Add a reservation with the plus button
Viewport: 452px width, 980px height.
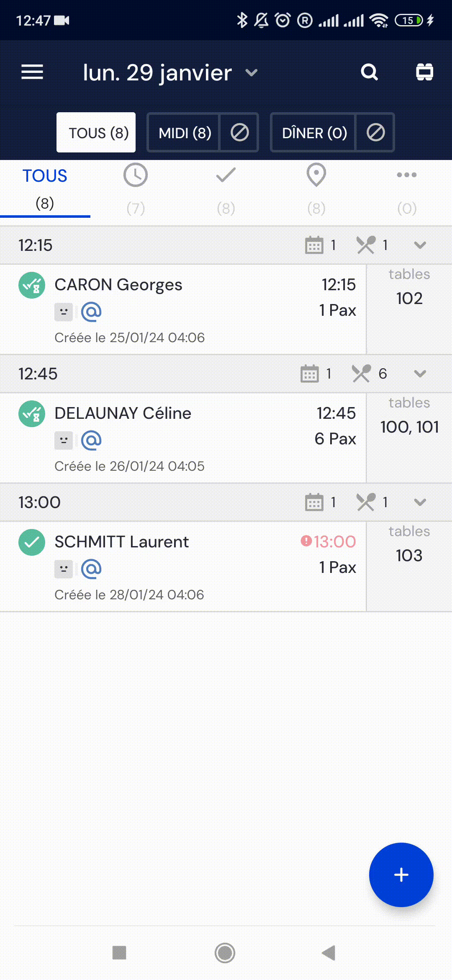tap(401, 874)
